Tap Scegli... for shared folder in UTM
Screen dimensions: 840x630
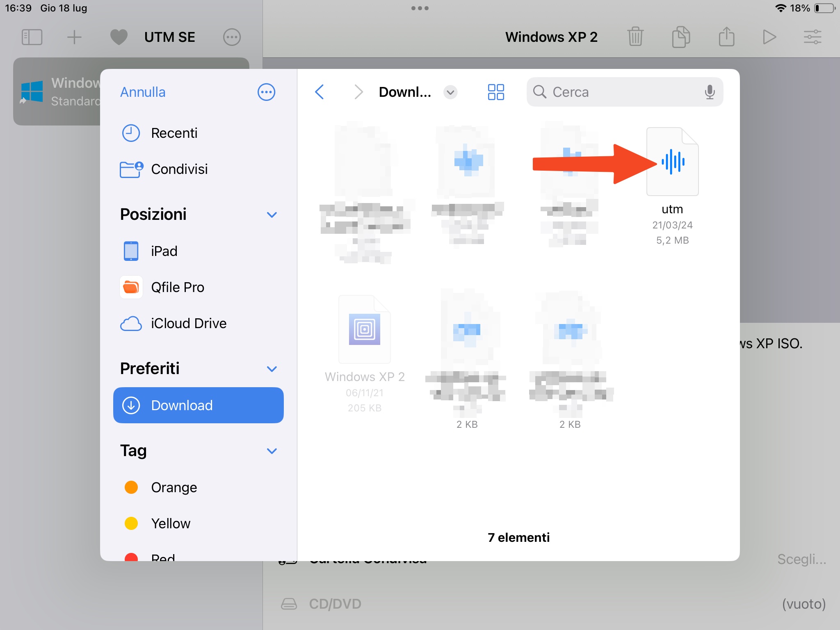coord(801,559)
